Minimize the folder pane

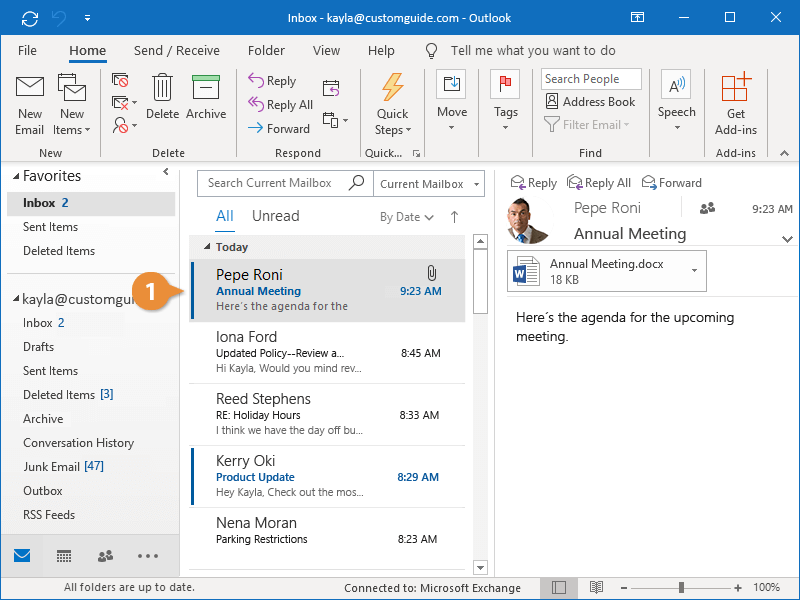pos(166,172)
